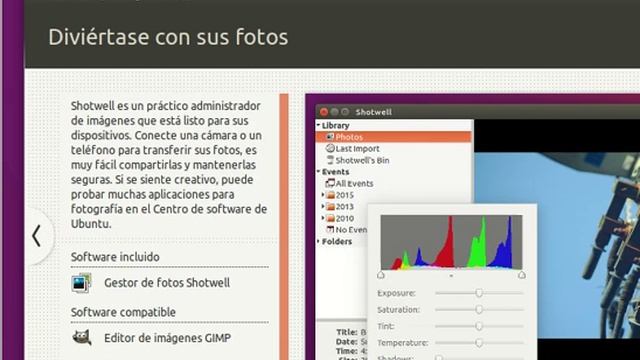640x360 pixels.
Task: Close the Shotwell window red button
Action: click(324, 112)
